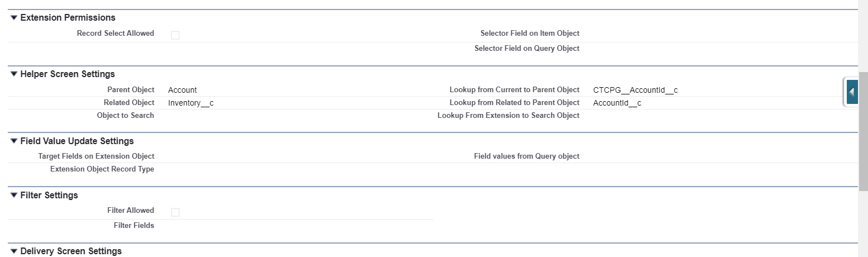Collapse the Filter Settings section triangle

14,196
